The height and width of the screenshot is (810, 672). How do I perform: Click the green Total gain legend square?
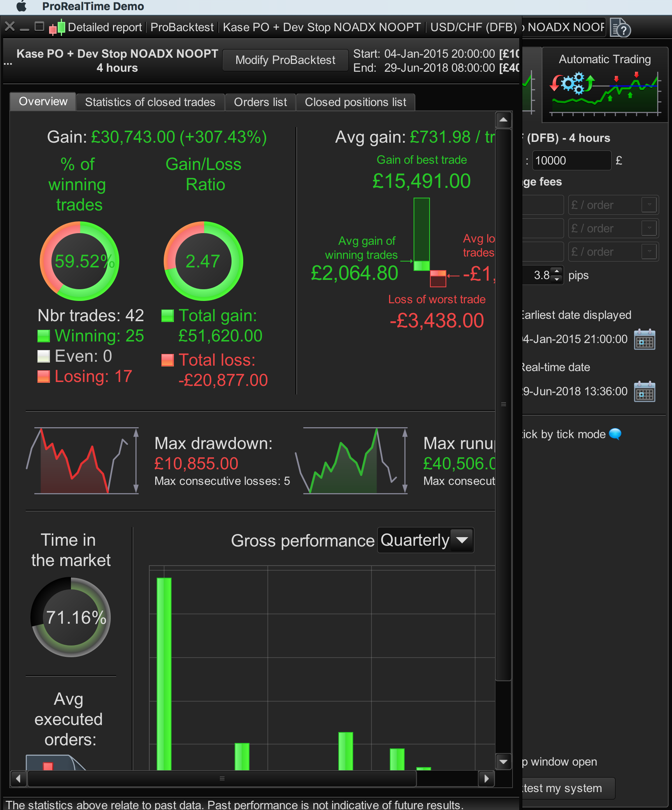tap(168, 316)
